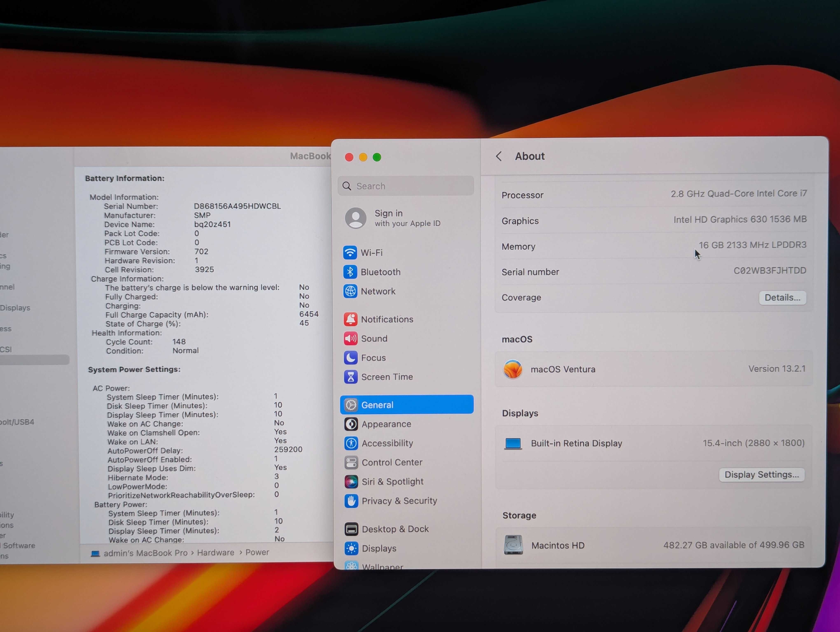This screenshot has width=840, height=632.
Task: Go back from About page
Action: (x=499, y=156)
